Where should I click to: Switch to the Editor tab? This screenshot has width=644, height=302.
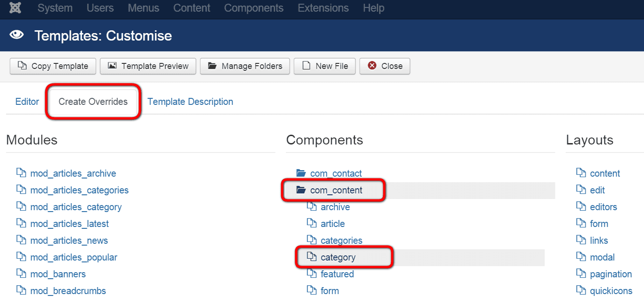coord(27,102)
